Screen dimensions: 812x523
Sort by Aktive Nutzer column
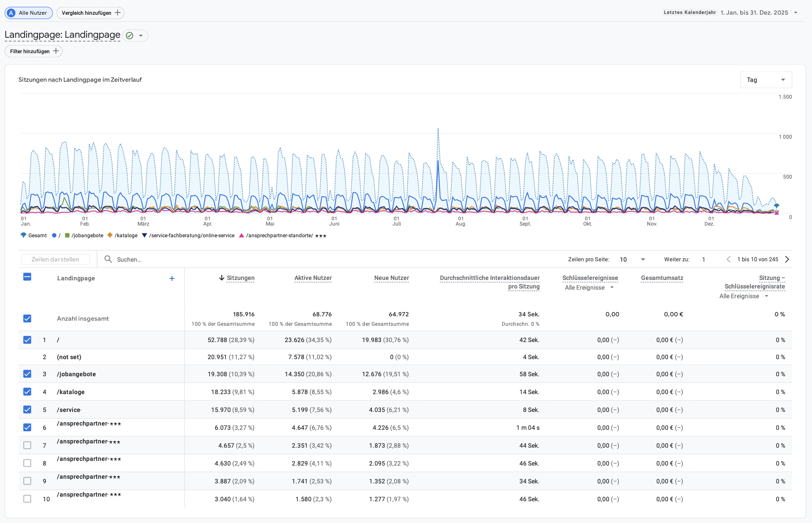pos(313,278)
